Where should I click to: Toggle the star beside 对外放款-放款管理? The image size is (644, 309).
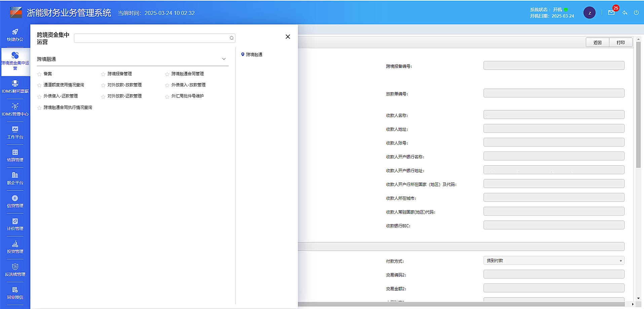[x=103, y=85]
